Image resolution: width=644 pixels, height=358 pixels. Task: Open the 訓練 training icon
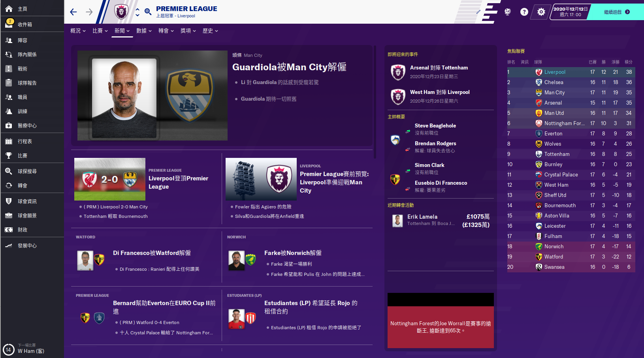[9, 111]
